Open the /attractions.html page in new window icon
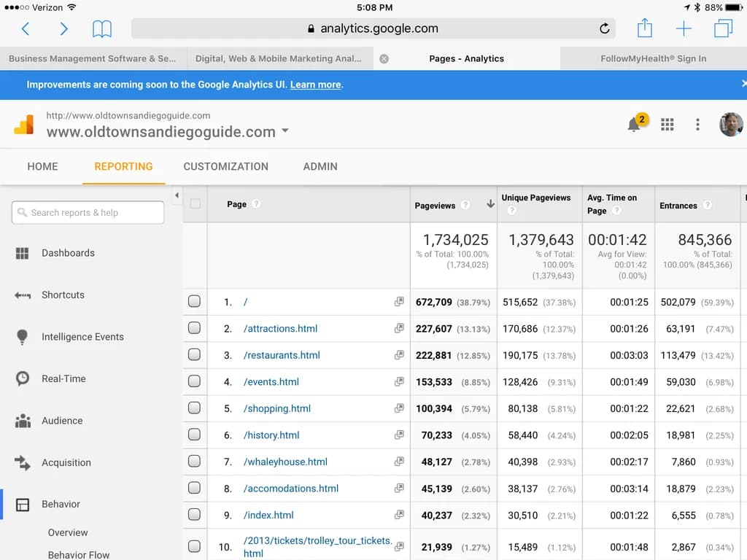747x560 pixels. 399,328
